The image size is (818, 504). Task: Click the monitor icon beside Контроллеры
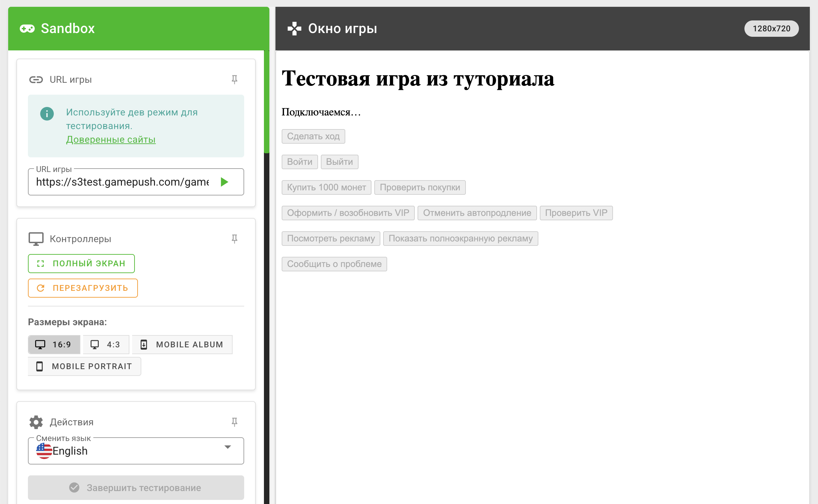36,239
